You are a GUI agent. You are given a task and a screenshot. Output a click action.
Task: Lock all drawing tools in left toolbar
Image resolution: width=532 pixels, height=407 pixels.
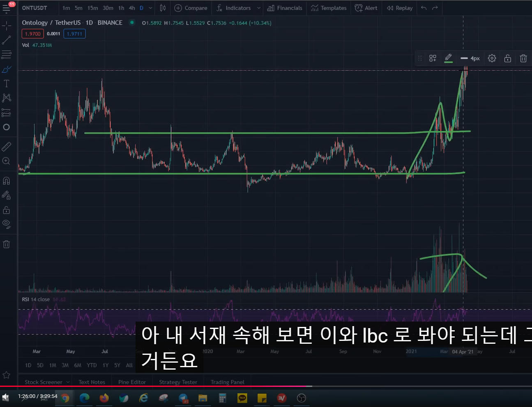pos(7,210)
